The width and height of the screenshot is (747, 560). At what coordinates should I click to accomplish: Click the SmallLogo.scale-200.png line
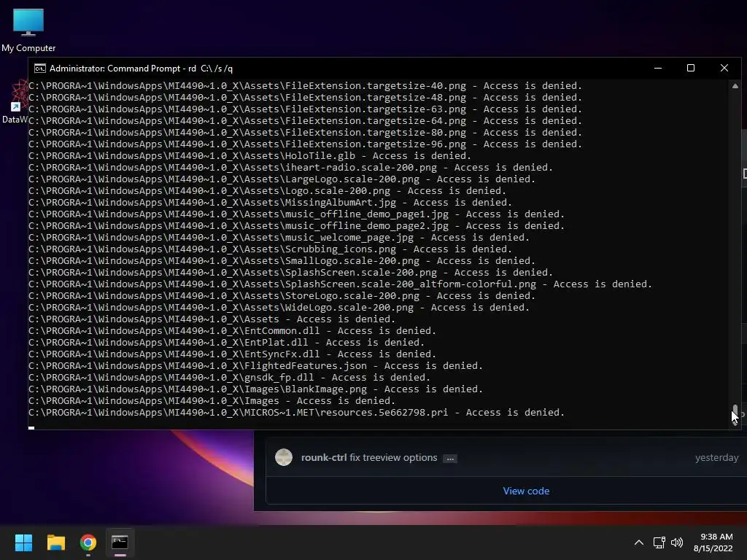pos(282,261)
